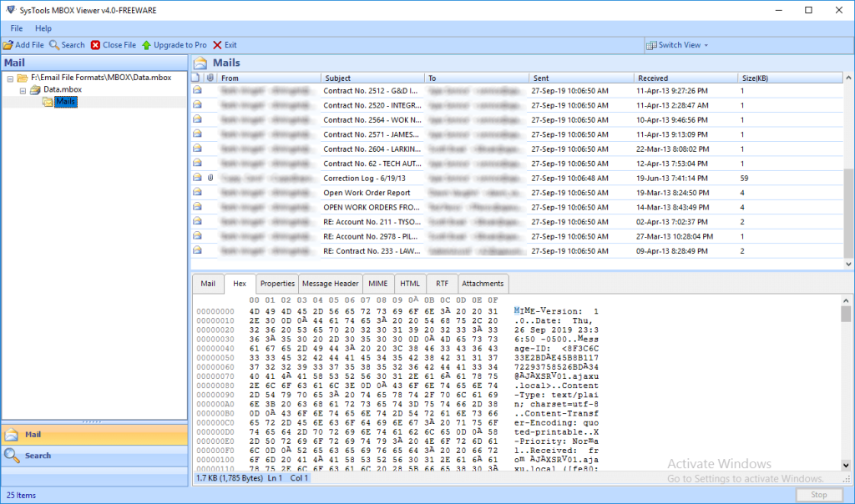Viewport: 855px width, 504px height.
Task: Open the Search tool in toolbar
Action: [67, 45]
